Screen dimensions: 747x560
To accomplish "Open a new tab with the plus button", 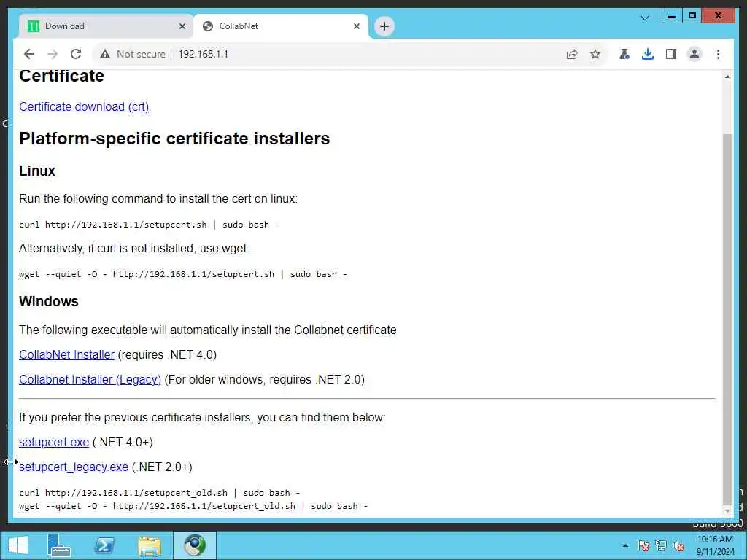I will [x=384, y=26].
